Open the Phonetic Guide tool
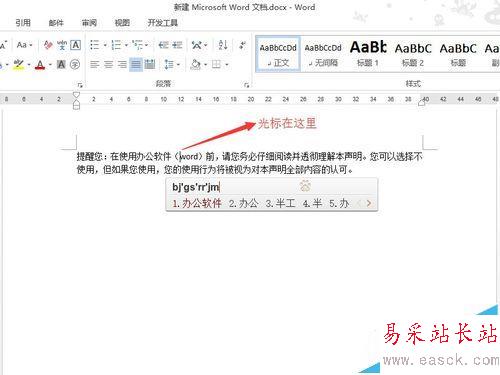 [62, 45]
